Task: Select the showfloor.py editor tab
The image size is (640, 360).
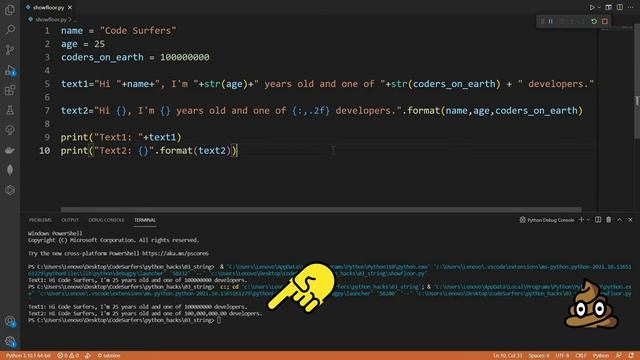Action: coord(48,7)
